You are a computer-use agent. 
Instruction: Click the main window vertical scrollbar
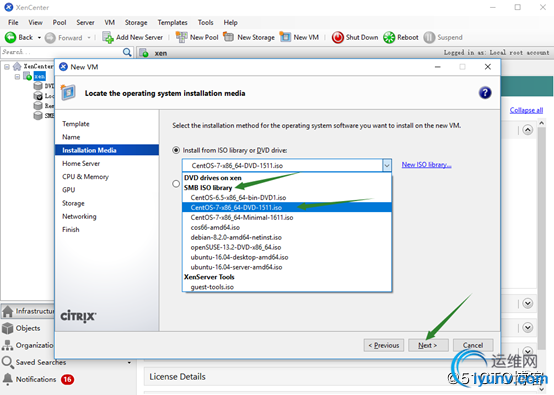click(x=542, y=237)
